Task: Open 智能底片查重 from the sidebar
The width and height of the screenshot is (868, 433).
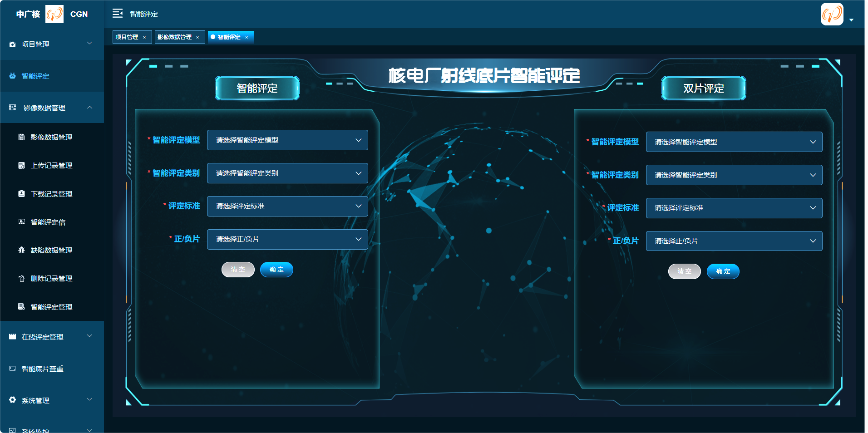Action: pos(43,369)
